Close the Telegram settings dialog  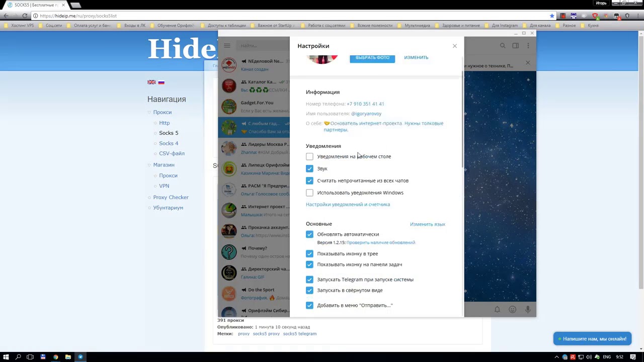[454, 46]
